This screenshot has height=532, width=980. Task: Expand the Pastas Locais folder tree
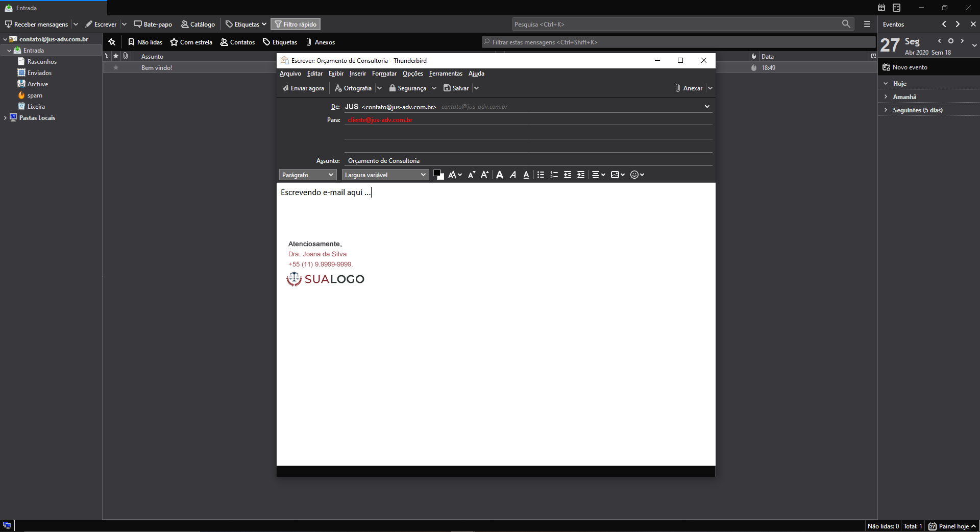pyautogui.click(x=5, y=118)
